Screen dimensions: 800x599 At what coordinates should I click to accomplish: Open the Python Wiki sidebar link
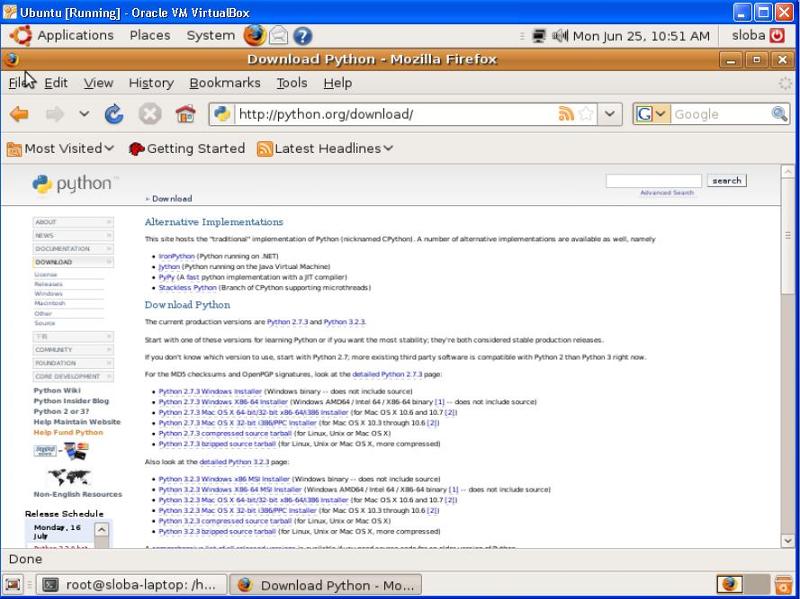57,390
